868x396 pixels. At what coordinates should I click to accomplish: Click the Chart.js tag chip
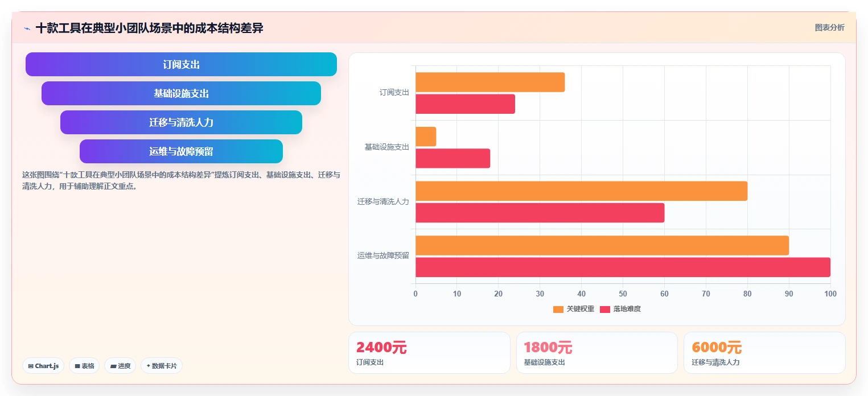43,366
